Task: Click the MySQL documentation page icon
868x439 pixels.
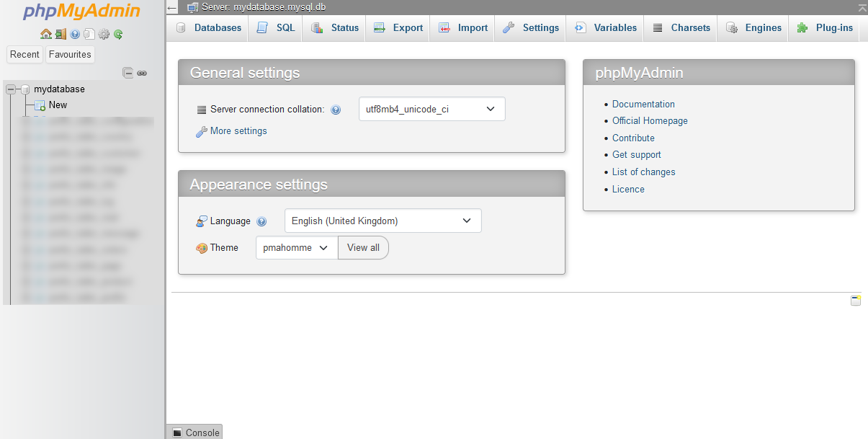Action: pos(89,34)
